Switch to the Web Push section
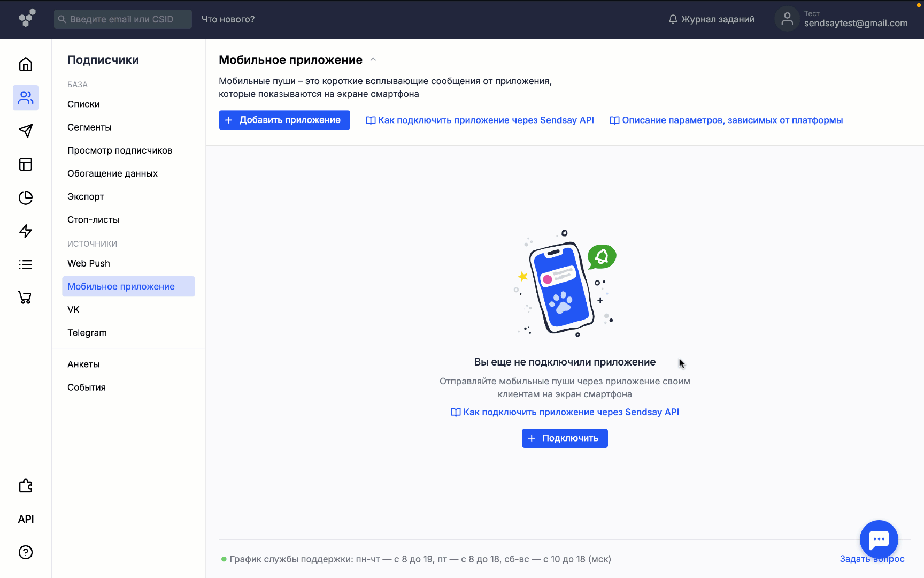The height and width of the screenshot is (578, 924). (x=89, y=263)
